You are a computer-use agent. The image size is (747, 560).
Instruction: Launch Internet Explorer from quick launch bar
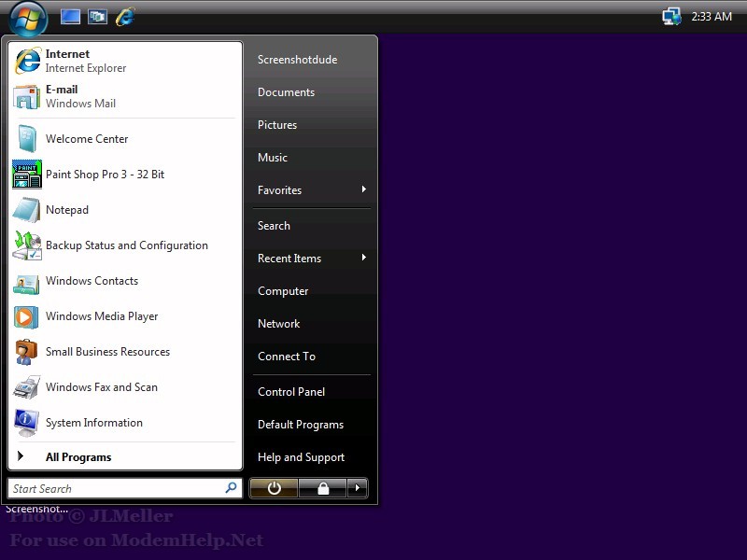tap(125, 17)
